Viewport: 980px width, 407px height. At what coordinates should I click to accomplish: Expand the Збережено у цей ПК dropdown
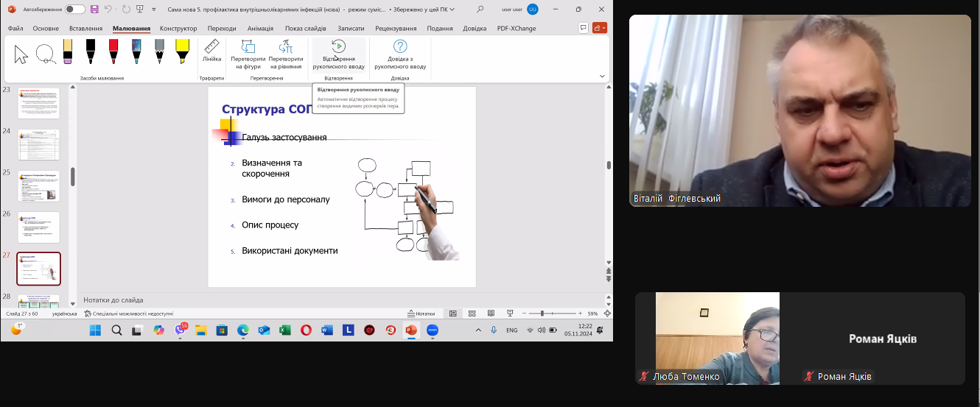coord(452,10)
